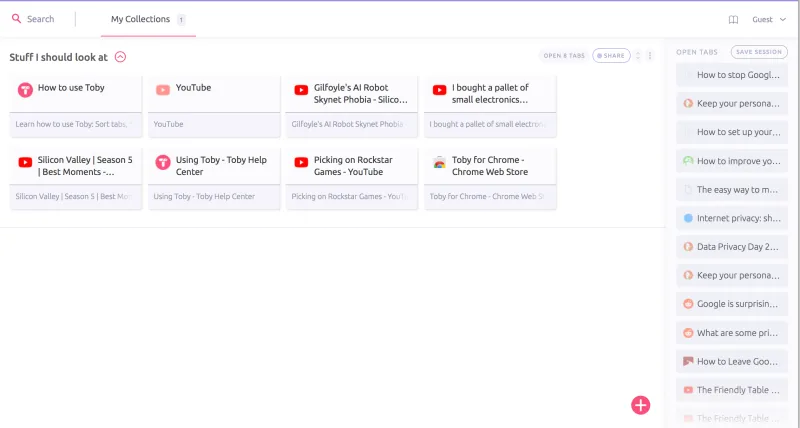
Task: Click Chrome Web Store icon on Toby for Chrome card
Action: pos(439,163)
